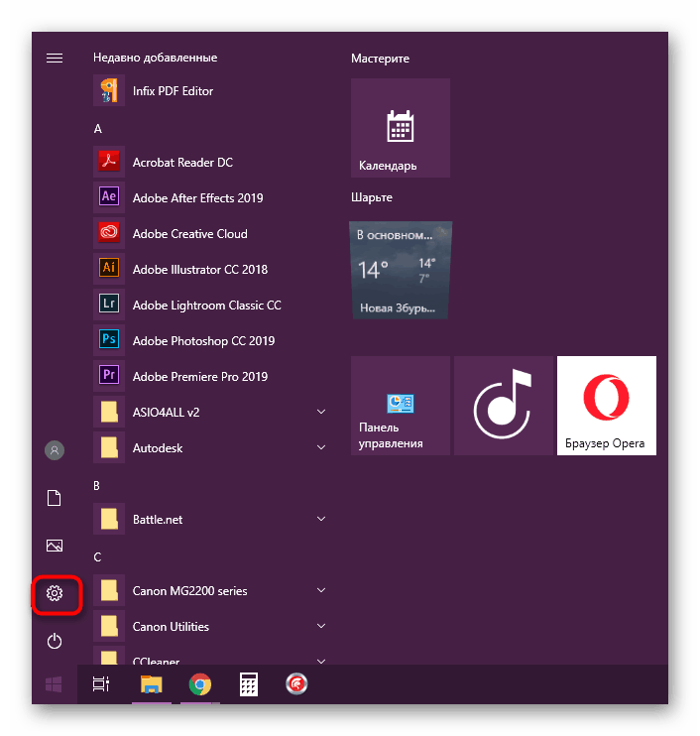Open the Autodesk folder entry
This screenshot has width=700, height=736.
coord(211,447)
